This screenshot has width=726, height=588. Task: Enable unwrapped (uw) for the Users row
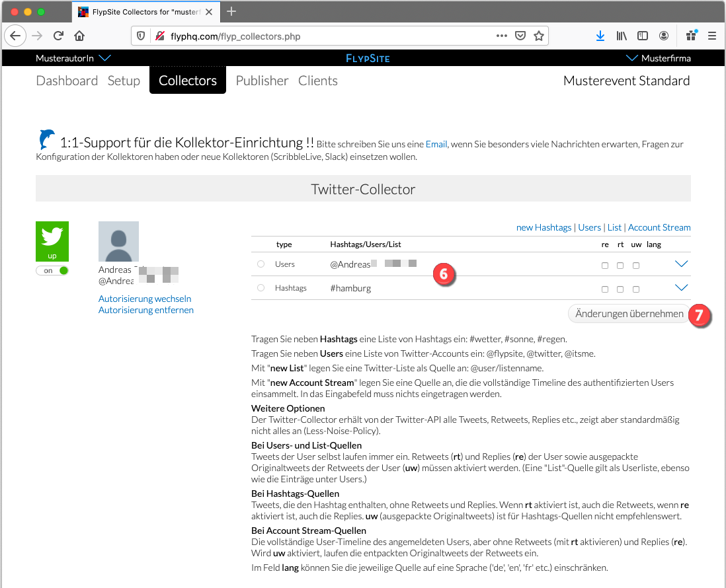click(x=636, y=266)
